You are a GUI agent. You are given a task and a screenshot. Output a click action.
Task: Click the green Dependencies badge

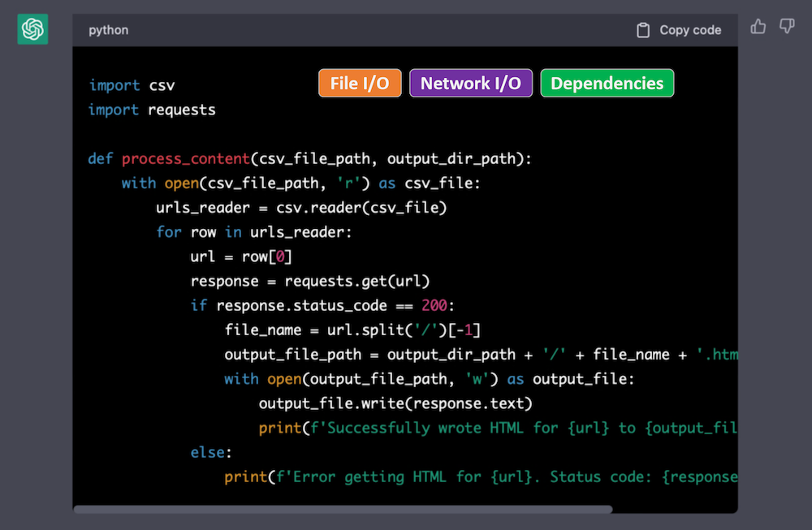coord(607,82)
